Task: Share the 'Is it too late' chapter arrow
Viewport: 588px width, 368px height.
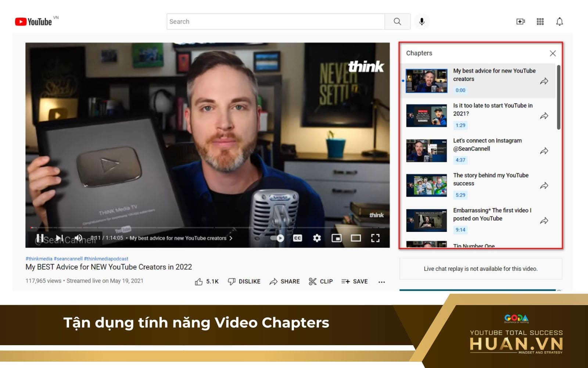Action: point(544,116)
